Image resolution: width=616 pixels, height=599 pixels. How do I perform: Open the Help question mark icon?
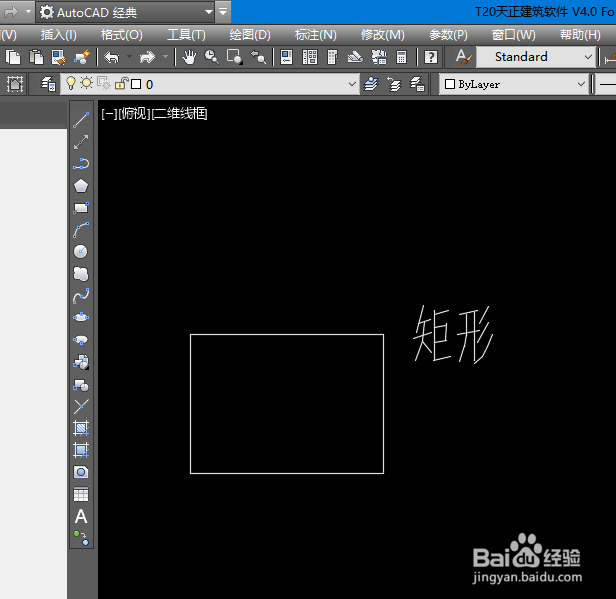(x=431, y=57)
